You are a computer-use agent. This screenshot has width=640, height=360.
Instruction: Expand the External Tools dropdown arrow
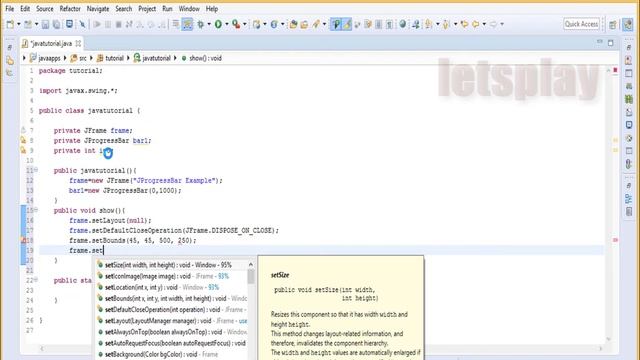(x=245, y=24)
